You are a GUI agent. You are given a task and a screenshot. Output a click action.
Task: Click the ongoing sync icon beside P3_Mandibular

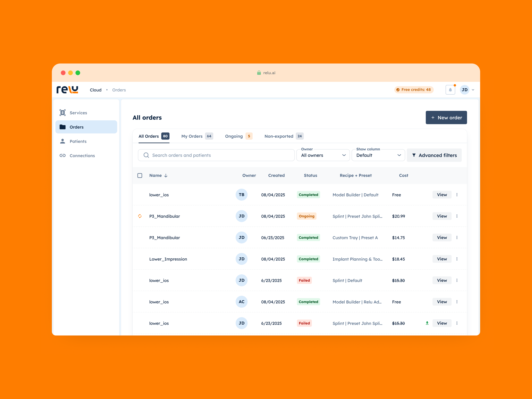pyautogui.click(x=140, y=216)
